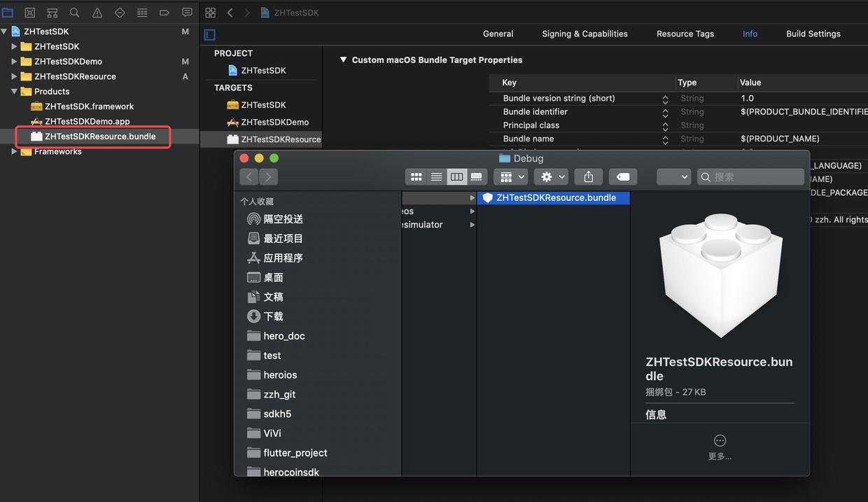
Task: Expand the Frameworks group
Action: click(x=14, y=151)
